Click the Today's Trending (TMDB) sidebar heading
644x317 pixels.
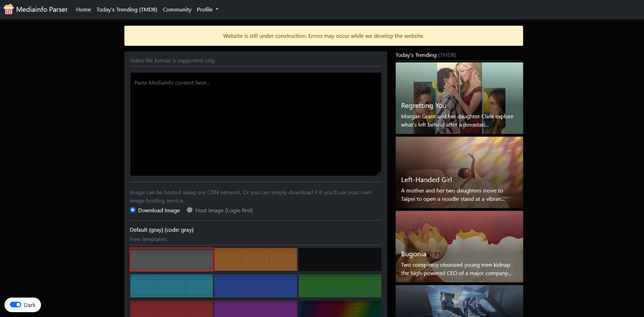[x=426, y=55]
